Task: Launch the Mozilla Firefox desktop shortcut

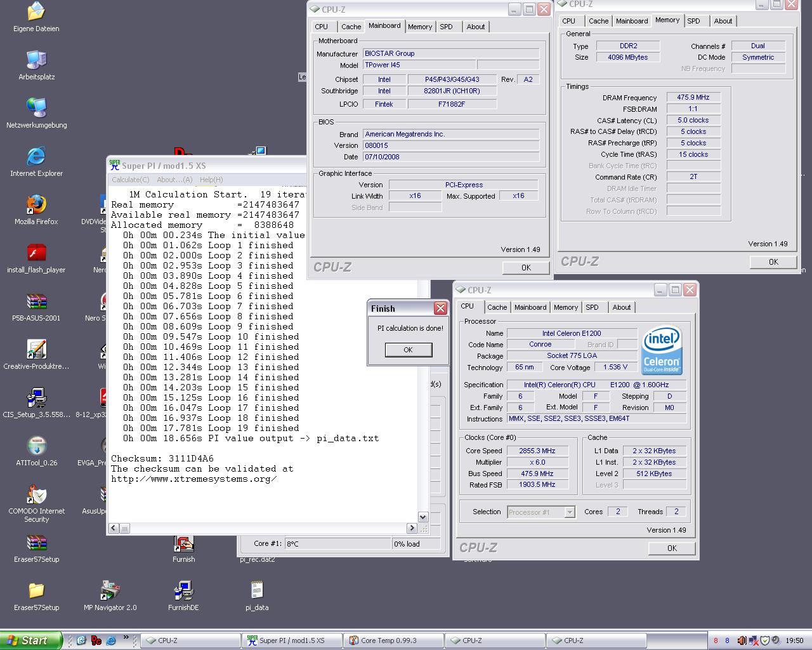Action: click(36, 210)
